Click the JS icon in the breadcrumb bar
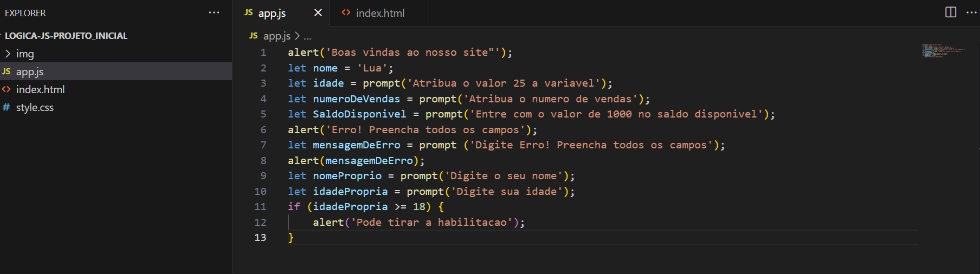 (x=254, y=36)
